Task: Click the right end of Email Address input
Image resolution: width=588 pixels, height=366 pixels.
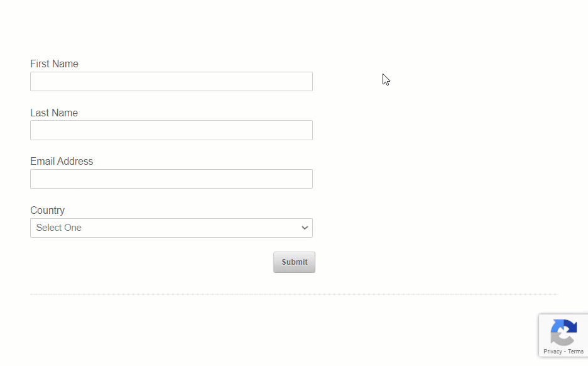Action: point(308,179)
